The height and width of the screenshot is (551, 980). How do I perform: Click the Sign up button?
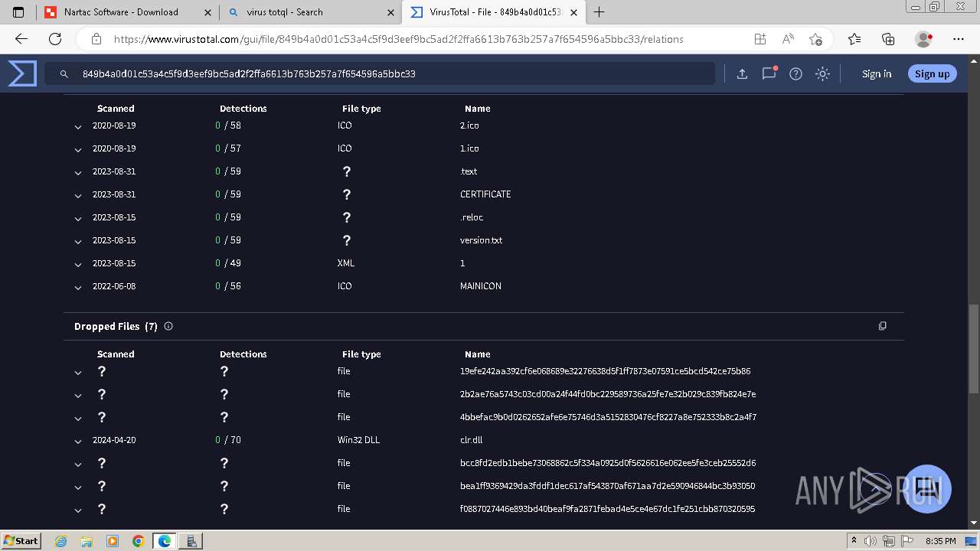pos(932,73)
